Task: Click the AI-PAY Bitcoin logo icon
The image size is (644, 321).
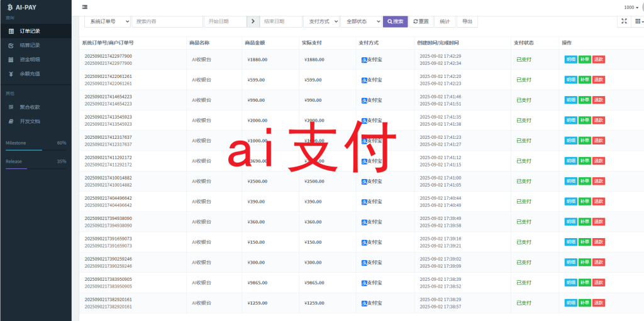Action: 10,7
